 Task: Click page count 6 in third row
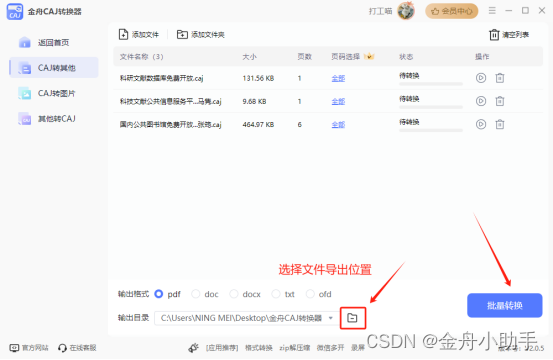(299, 124)
